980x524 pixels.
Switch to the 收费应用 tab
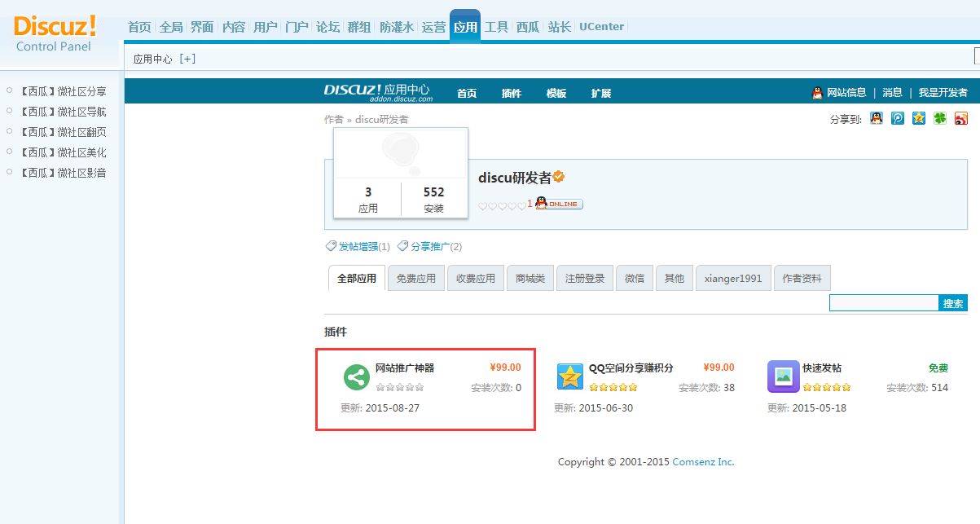476,278
